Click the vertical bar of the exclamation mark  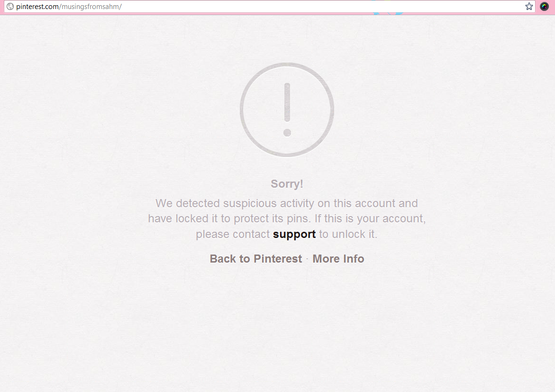point(287,103)
